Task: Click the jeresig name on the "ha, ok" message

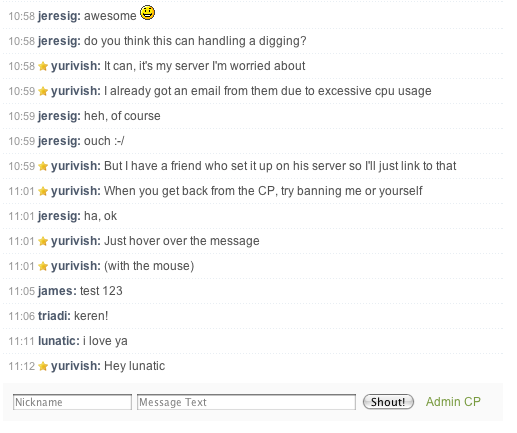Action: [59, 216]
